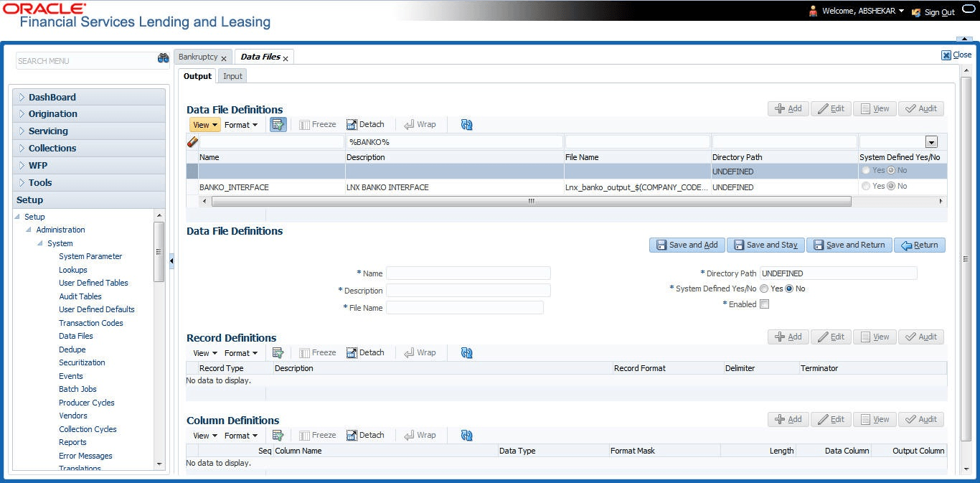Clear filters with the eraser icon

coord(192,142)
